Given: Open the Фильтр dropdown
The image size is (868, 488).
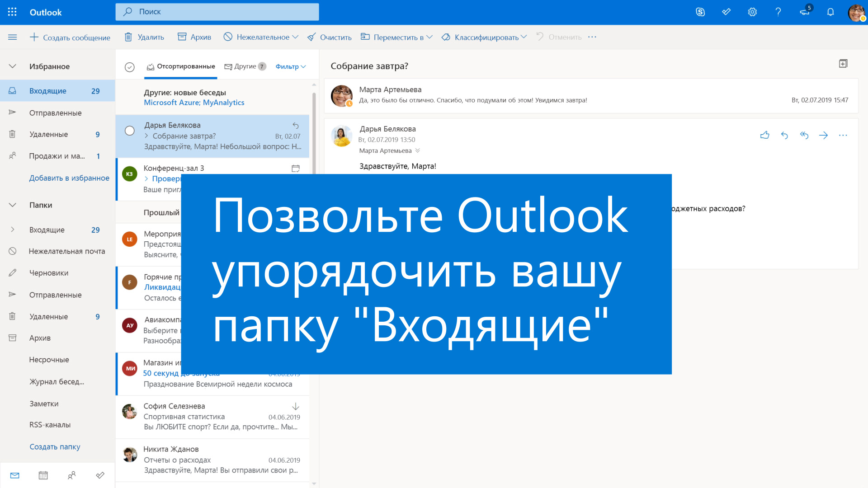Looking at the screenshot, I should pyautogui.click(x=291, y=66).
